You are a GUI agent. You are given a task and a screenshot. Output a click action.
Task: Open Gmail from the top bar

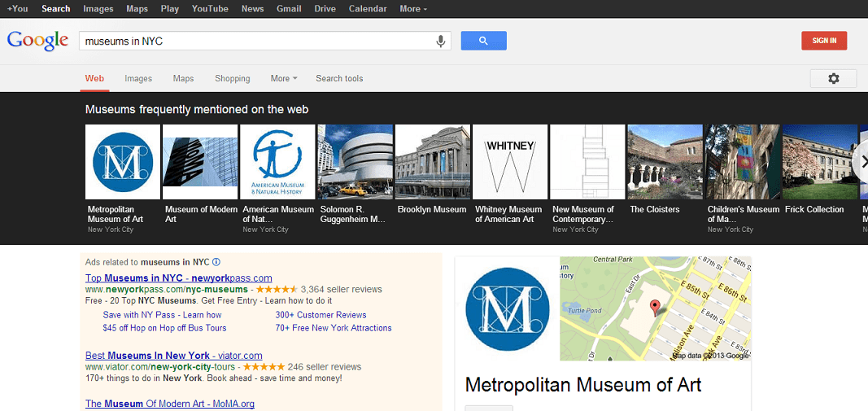click(x=289, y=9)
